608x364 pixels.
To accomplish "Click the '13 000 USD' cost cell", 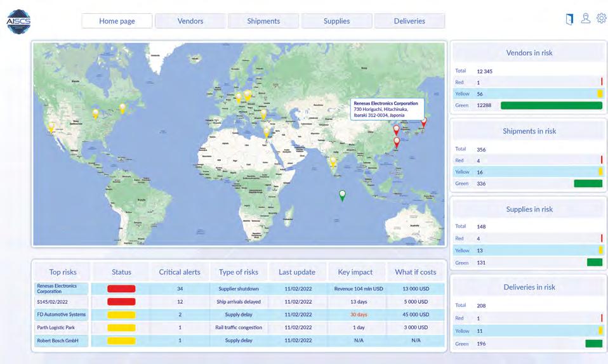I will (x=416, y=289).
